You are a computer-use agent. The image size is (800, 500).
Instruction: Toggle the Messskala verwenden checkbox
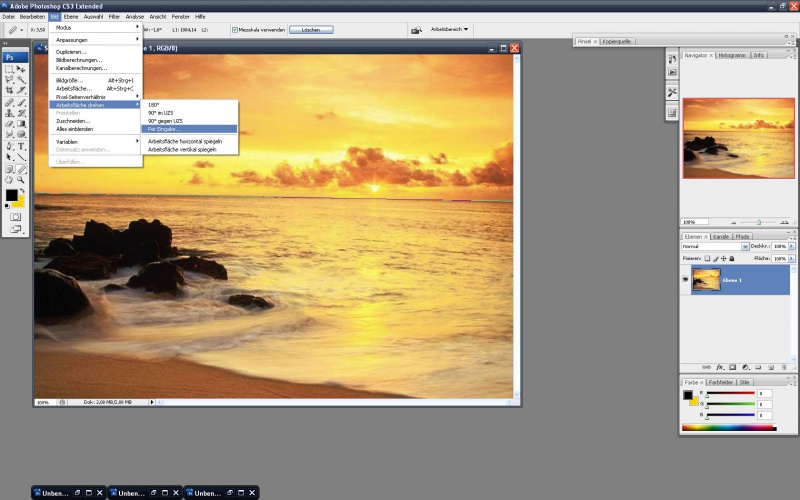(x=235, y=30)
